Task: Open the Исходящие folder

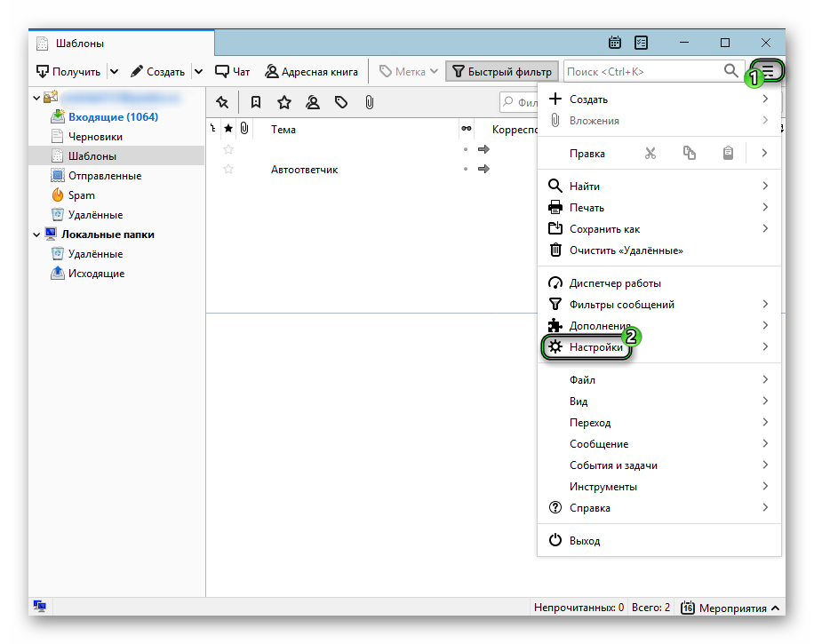Action: (x=97, y=274)
